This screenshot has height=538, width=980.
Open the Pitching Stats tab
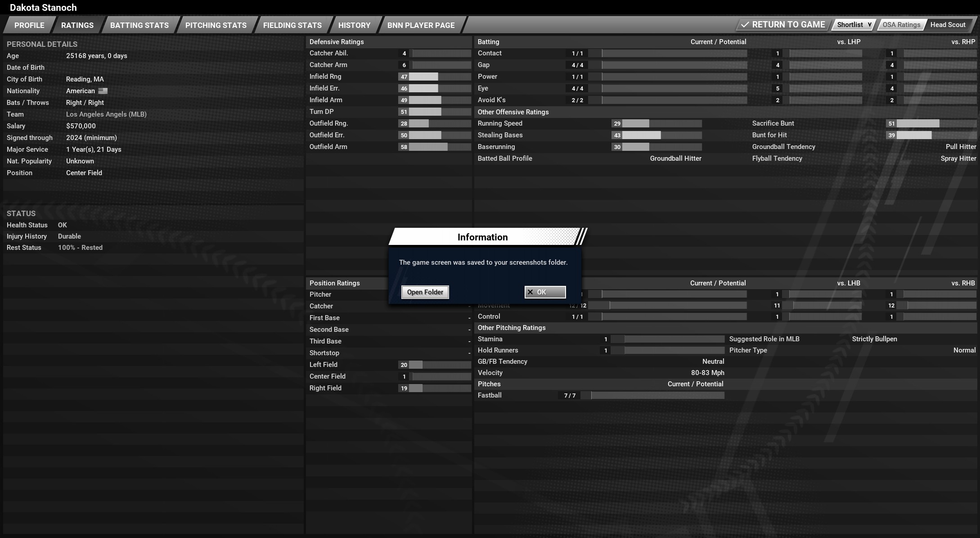tap(216, 25)
